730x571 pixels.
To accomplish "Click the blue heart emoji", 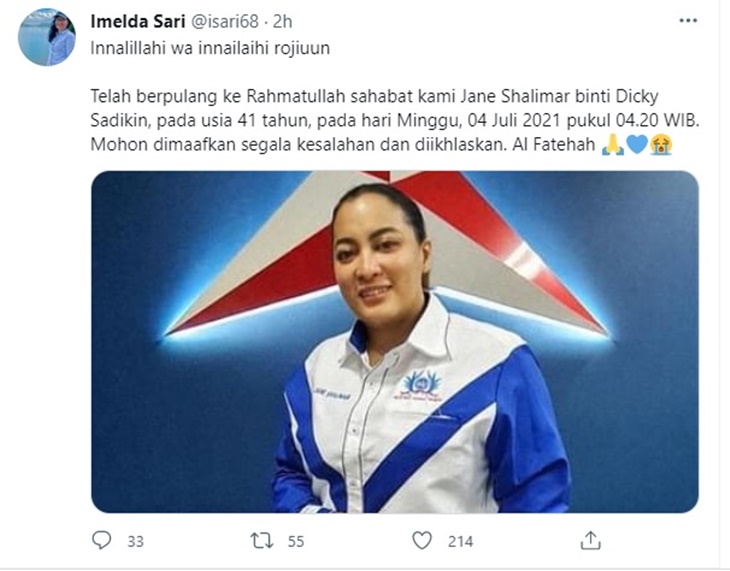I will tap(637, 144).
